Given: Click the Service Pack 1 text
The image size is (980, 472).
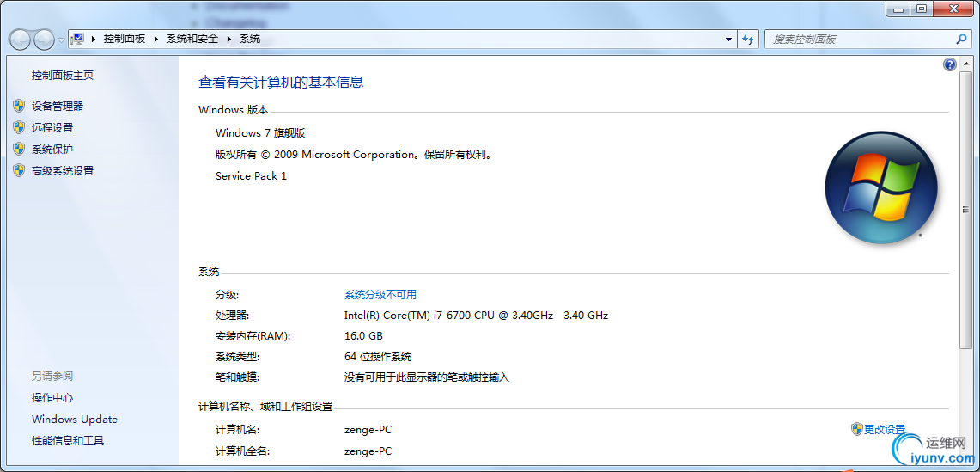Looking at the screenshot, I should [x=251, y=176].
